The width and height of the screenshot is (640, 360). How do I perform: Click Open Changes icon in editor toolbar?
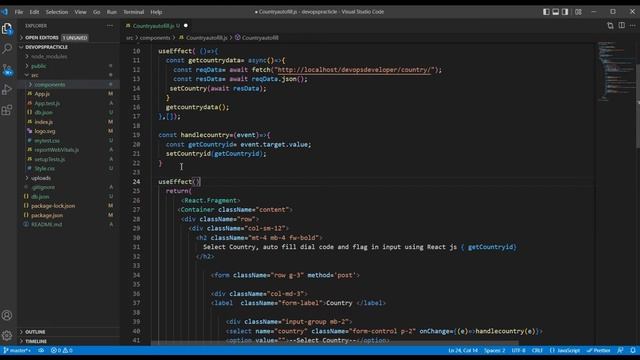pos(610,26)
